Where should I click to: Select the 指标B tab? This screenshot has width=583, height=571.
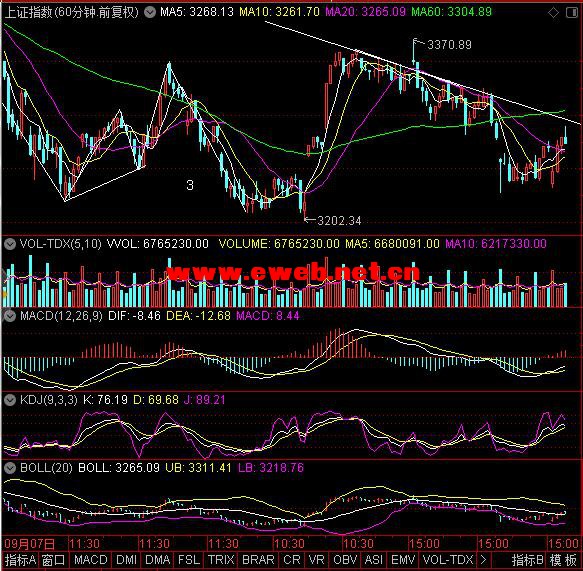[x=528, y=560]
